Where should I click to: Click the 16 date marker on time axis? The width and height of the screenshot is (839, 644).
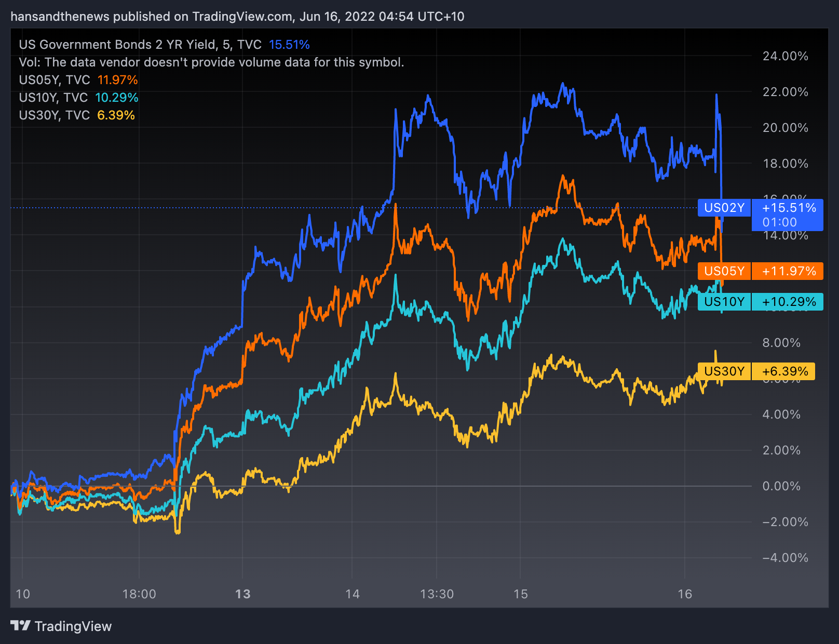(685, 594)
